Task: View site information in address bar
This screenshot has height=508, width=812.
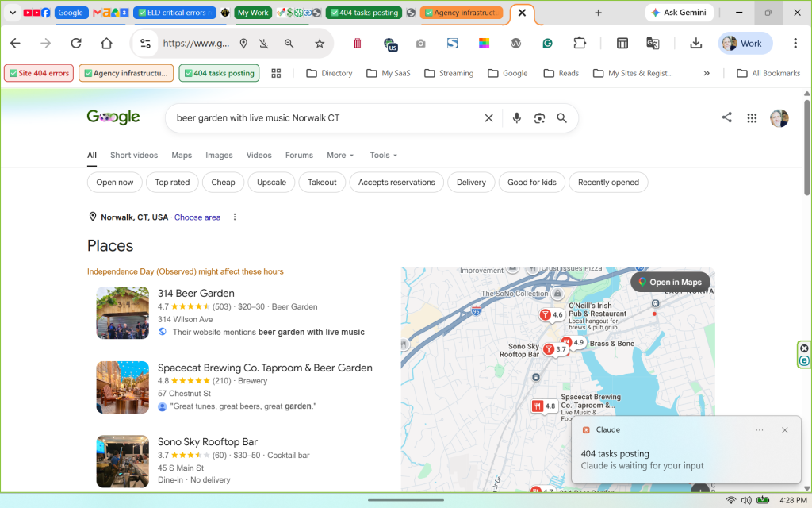Action: tap(146, 44)
